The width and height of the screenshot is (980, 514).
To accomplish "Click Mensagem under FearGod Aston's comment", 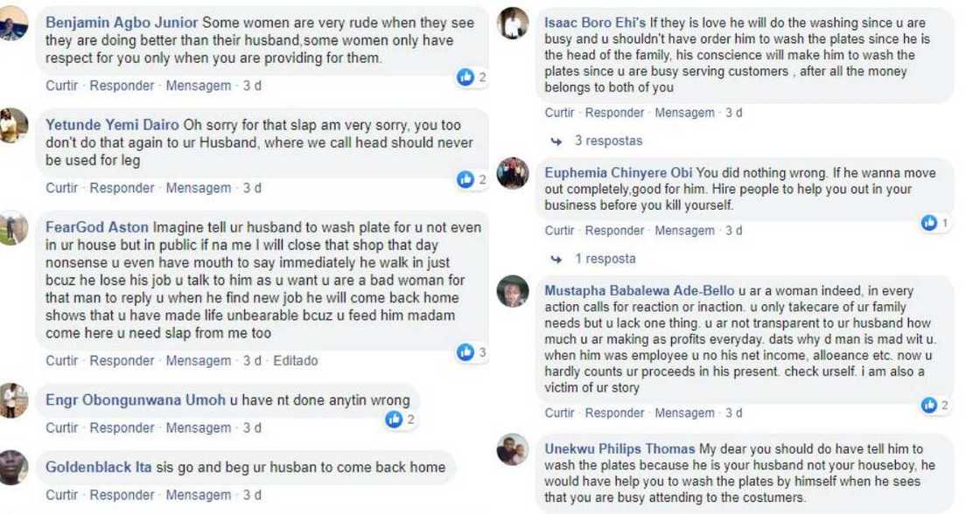I will pos(199,360).
